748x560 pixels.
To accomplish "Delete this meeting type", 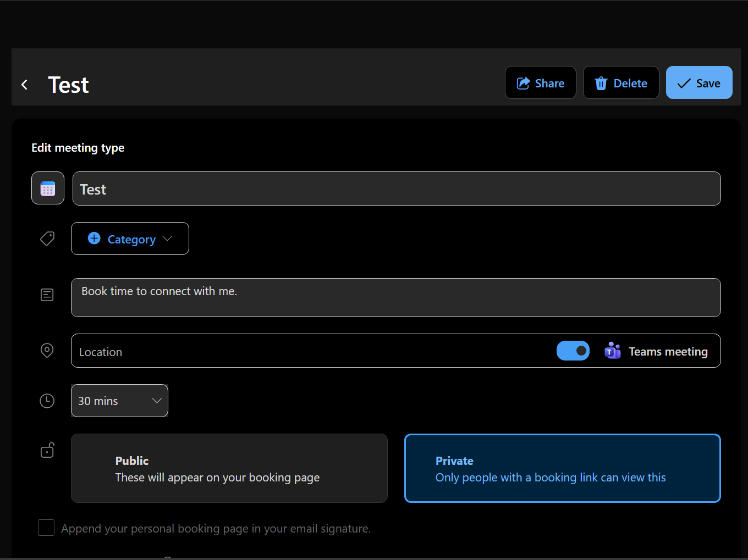I will [x=621, y=83].
